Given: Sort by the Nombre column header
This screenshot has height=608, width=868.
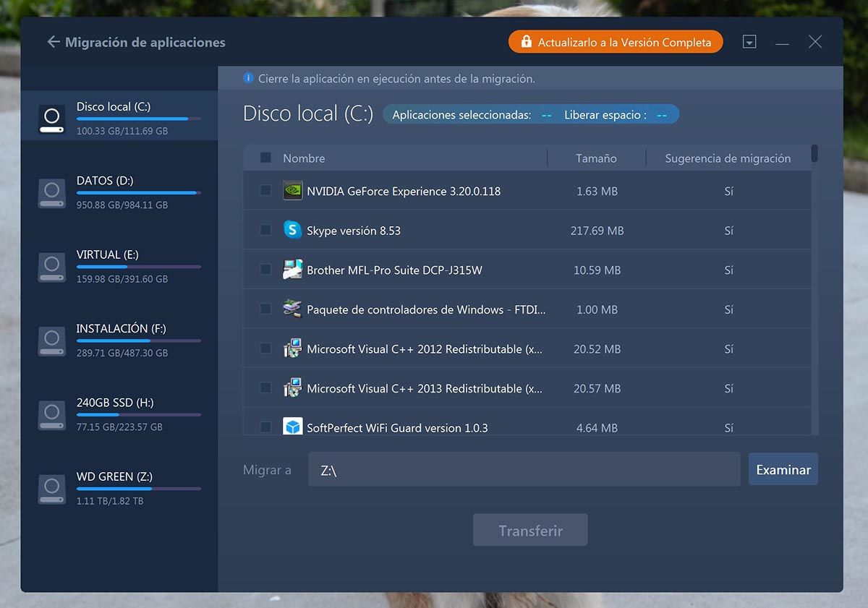Looking at the screenshot, I should click(x=304, y=158).
